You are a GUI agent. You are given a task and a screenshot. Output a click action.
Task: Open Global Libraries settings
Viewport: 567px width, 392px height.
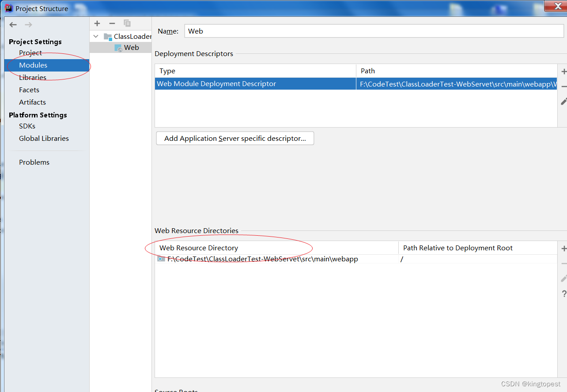point(44,138)
